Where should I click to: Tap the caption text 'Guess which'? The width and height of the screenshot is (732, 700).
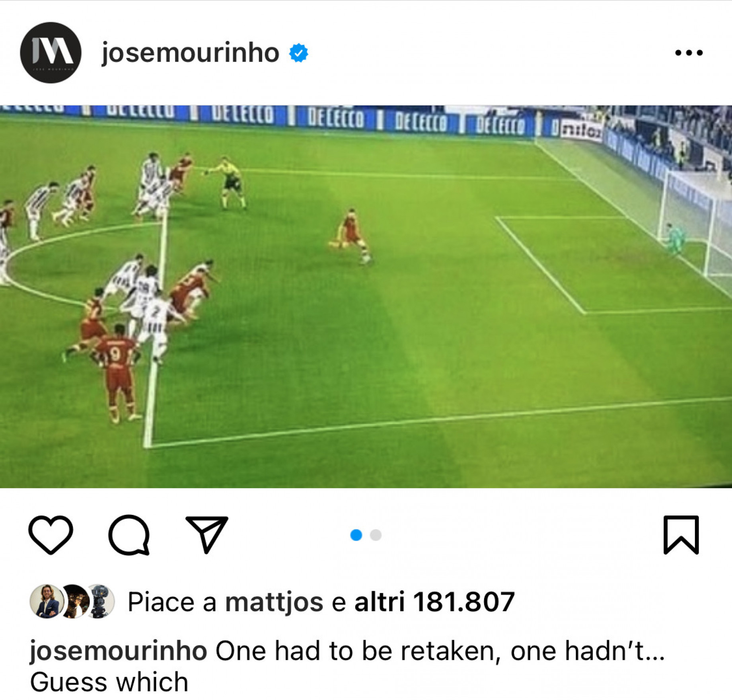coord(109,682)
